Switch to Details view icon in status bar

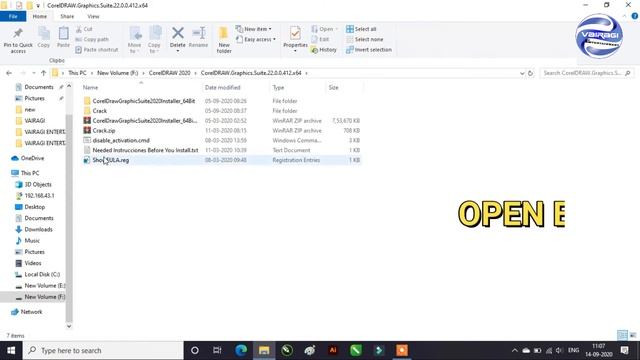click(622, 335)
